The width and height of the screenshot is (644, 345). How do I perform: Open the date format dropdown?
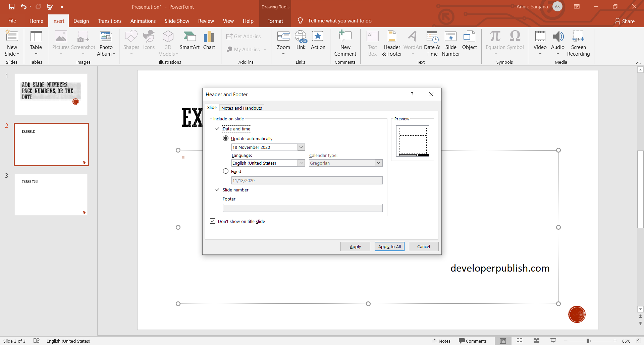click(x=301, y=147)
